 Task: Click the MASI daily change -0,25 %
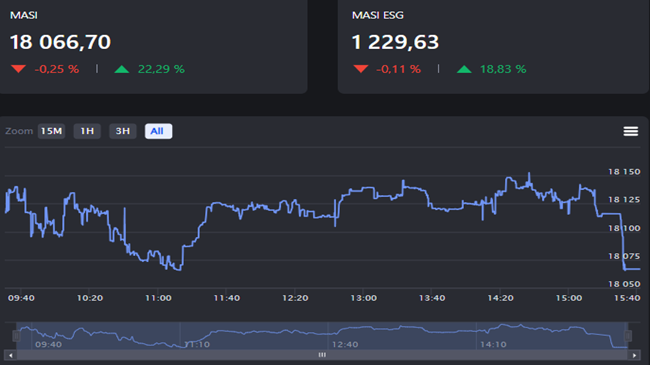pyautogui.click(x=57, y=69)
